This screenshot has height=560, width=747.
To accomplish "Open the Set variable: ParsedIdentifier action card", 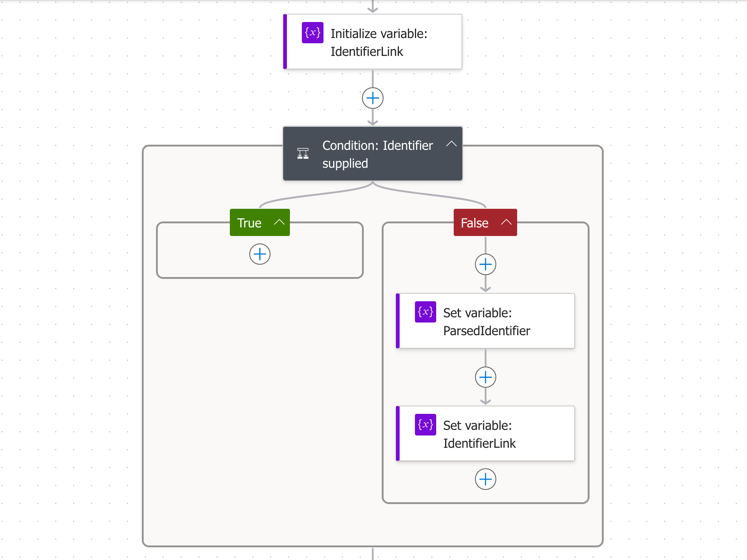I will coord(485,321).
